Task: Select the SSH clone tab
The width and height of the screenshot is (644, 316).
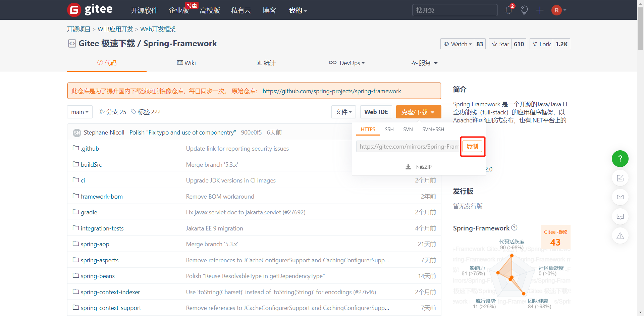Action: pyautogui.click(x=389, y=129)
